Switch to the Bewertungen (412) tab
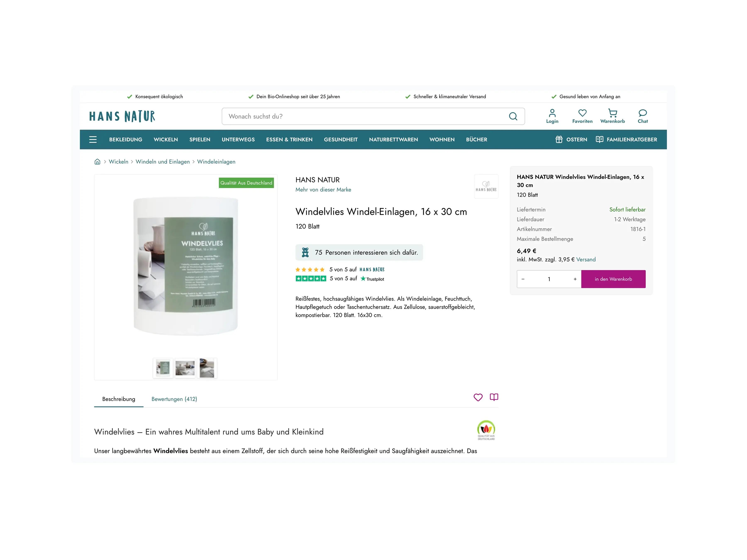The width and height of the screenshot is (747, 560). (x=174, y=399)
